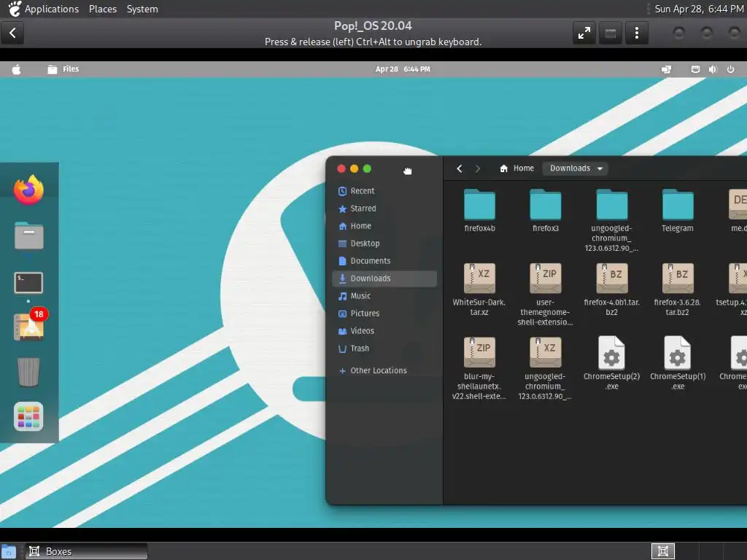Open Documents in the sidebar

coord(384,261)
